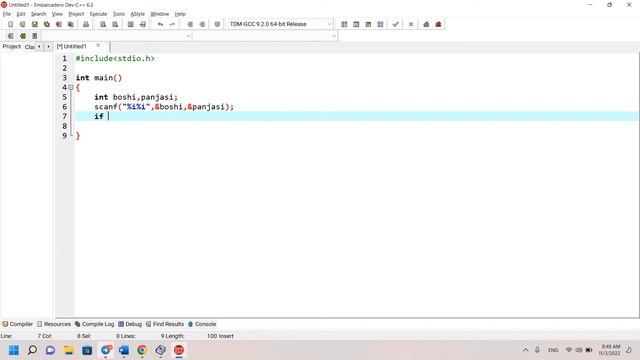
Task: Open Windows Start from the taskbar
Action: pyautogui.click(x=14, y=350)
